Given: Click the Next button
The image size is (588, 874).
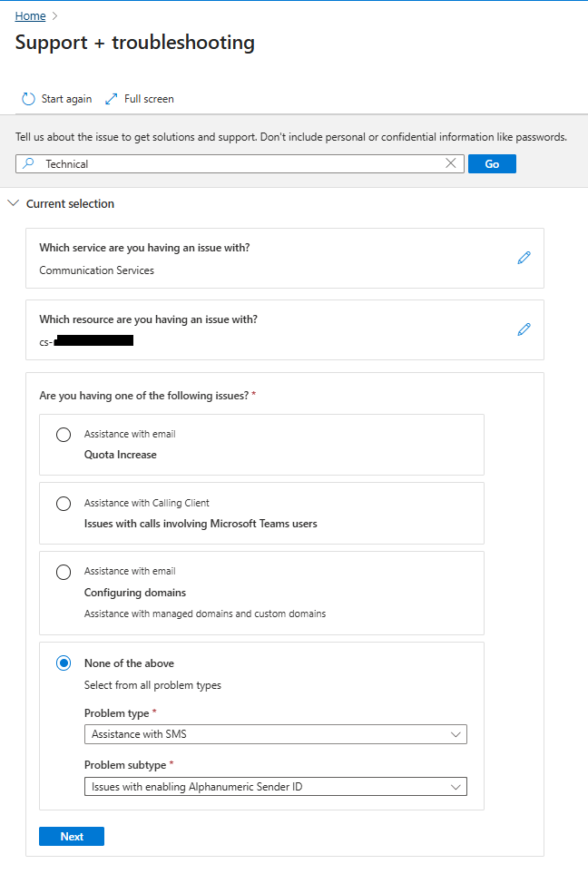Looking at the screenshot, I should point(72,837).
